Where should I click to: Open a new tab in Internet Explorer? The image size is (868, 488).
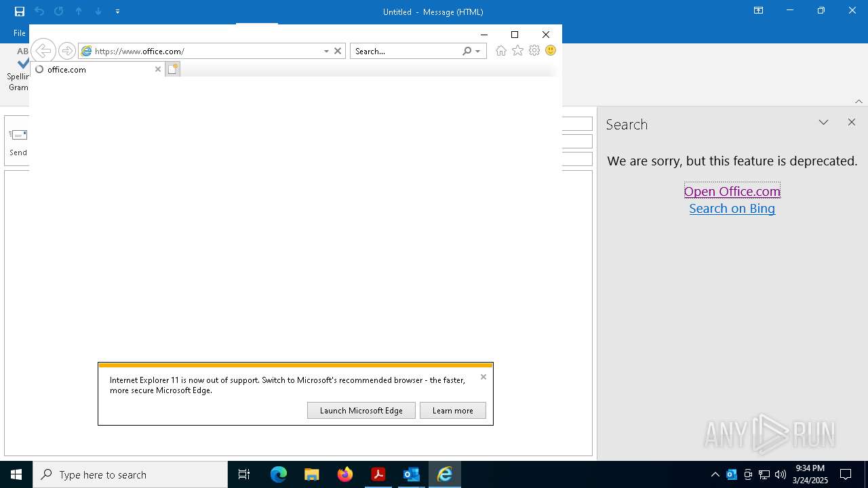(x=172, y=69)
